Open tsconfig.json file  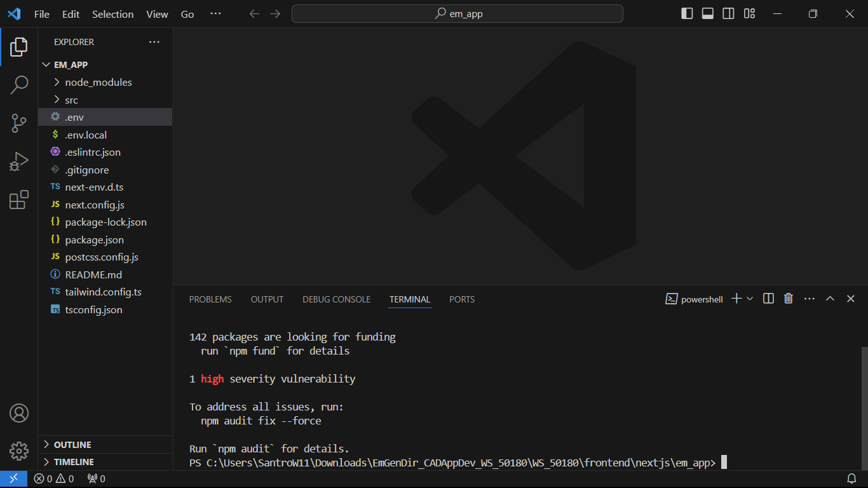coord(105,309)
